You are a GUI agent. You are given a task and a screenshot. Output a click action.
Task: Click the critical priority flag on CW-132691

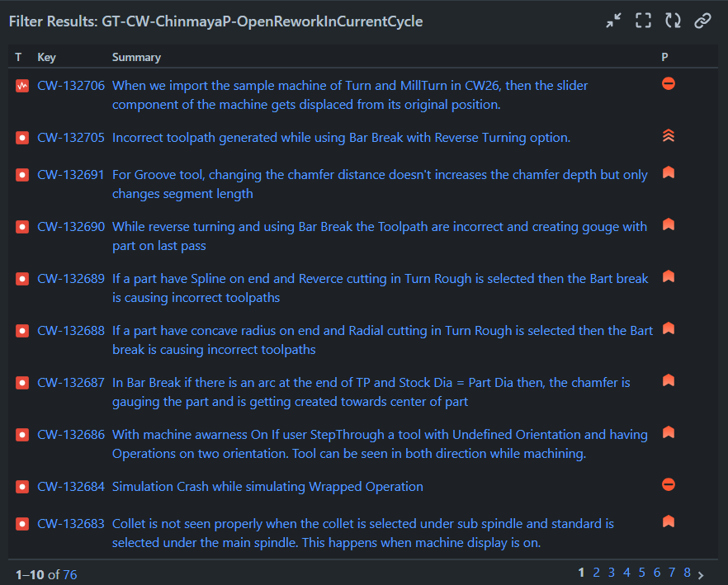pos(668,172)
